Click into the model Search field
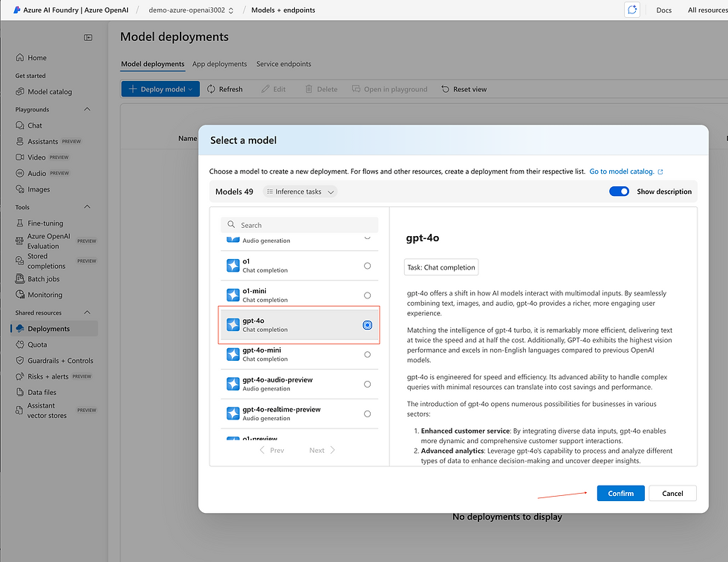 click(299, 225)
